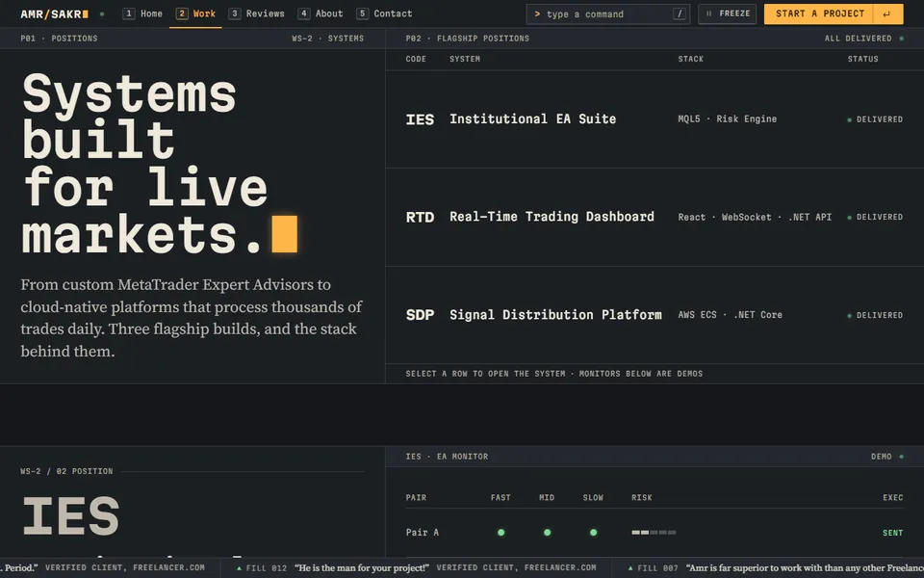The height and width of the screenshot is (578, 924).
Task: Click the RISK level bar for Pair A
Action: [x=654, y=533]
